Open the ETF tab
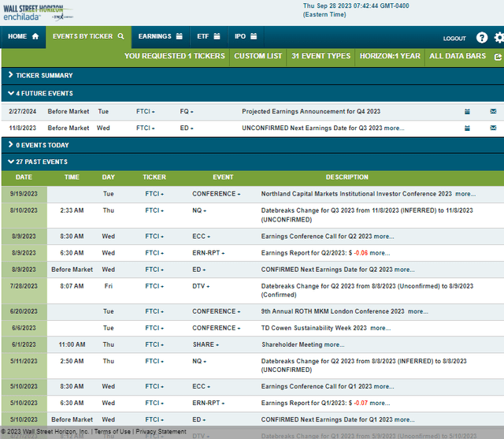504x439 pixels. (x=209, y=36)
